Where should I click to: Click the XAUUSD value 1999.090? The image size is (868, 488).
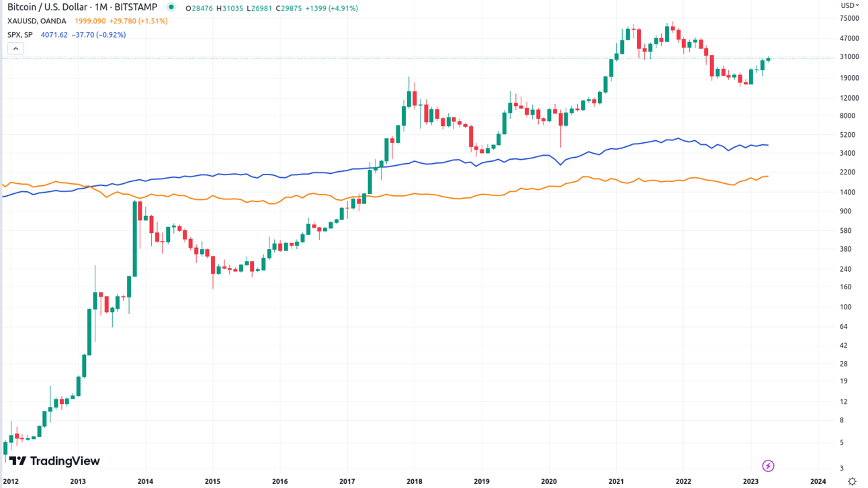pyautogui.click(x=90, y=21)
